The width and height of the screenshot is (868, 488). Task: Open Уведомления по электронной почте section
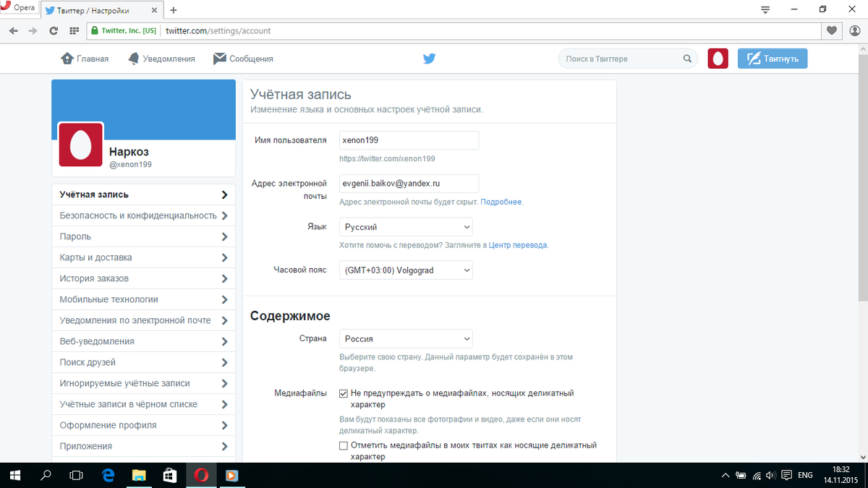[x=143, y=320]
